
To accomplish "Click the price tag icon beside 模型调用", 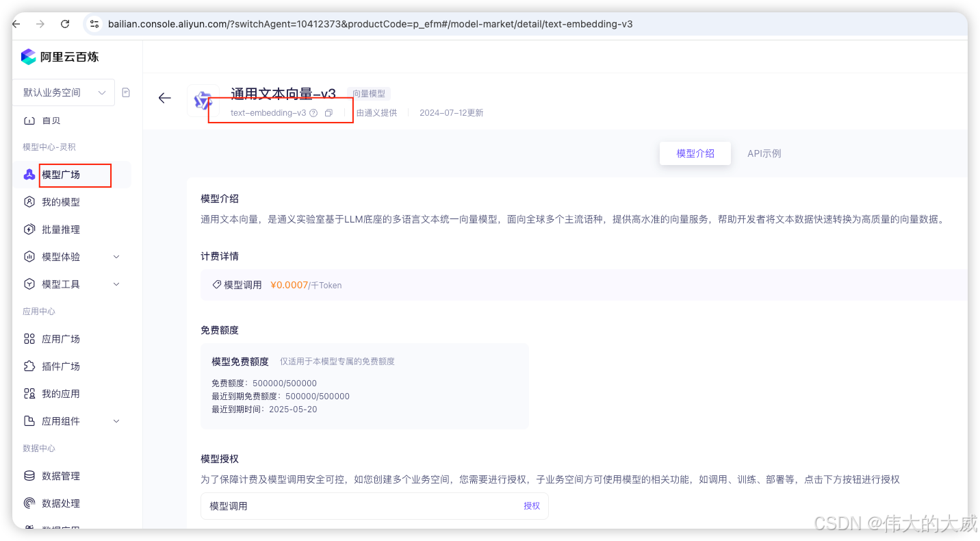I will point(216,284).
